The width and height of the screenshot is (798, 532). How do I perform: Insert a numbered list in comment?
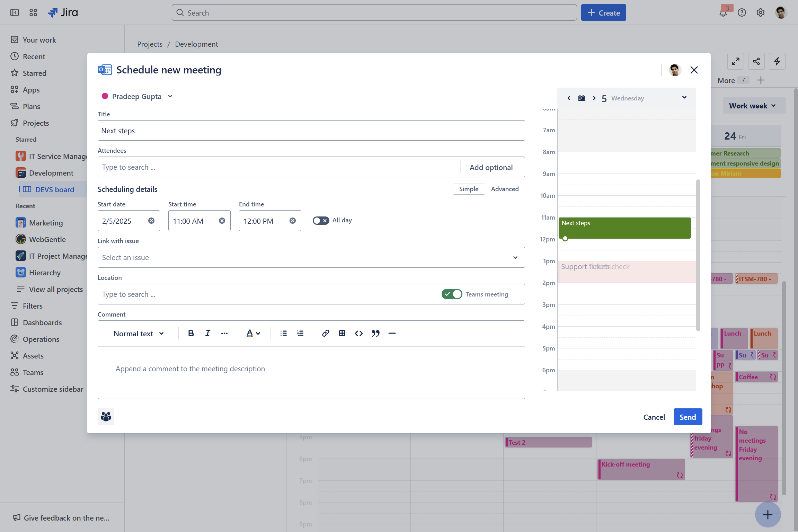300,333
